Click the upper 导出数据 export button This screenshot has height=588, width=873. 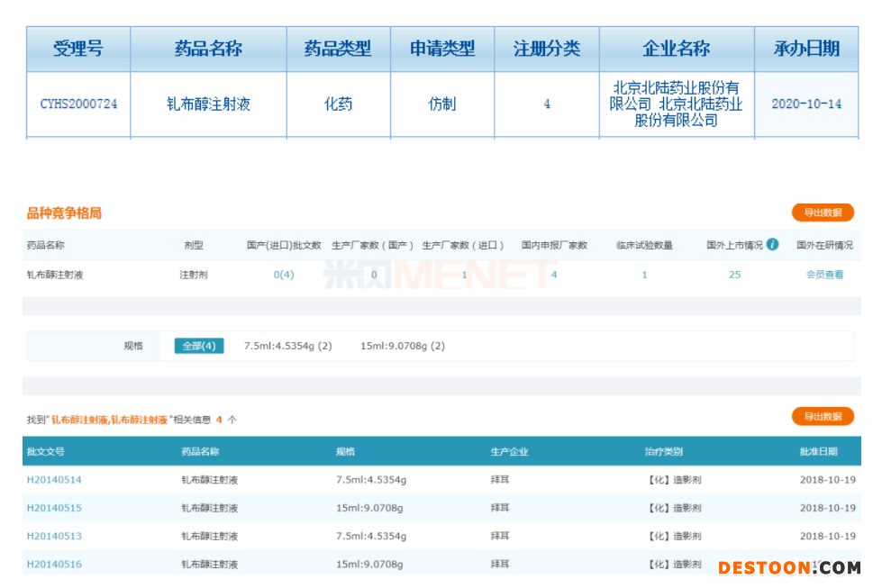(822, 213)
